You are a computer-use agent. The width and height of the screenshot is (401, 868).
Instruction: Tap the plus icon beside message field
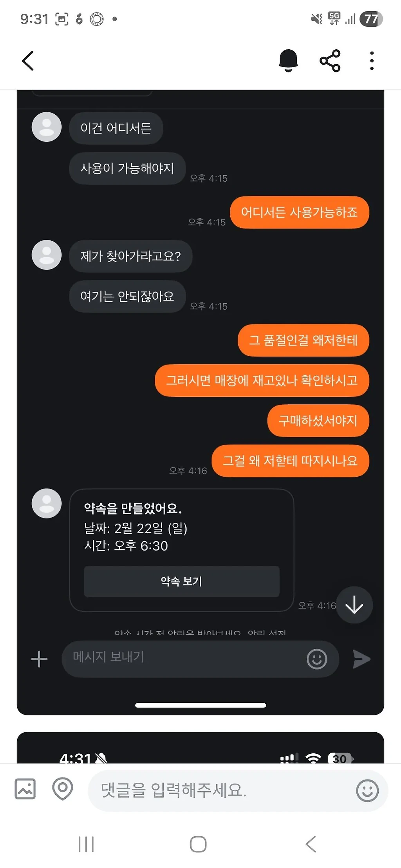(x=39, y=659)
